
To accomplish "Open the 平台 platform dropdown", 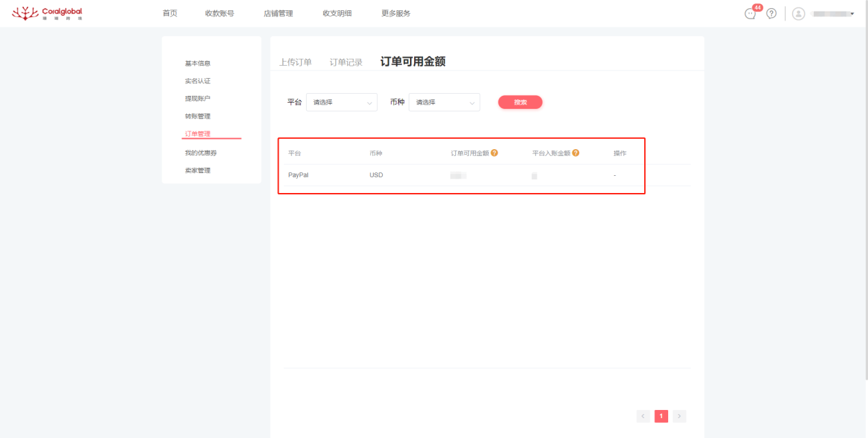I will pos(341,102).
